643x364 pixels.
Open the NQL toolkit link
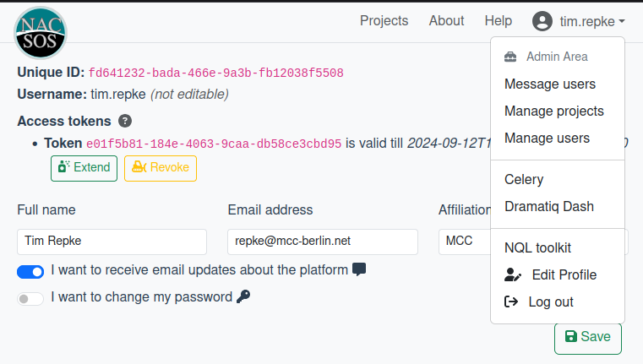(537, 247)
